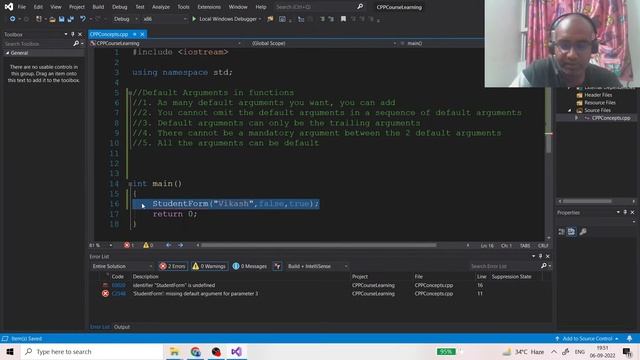Open the Debug configuration dropdown
This screenshot has width=640, height=360.
(126, 19)
